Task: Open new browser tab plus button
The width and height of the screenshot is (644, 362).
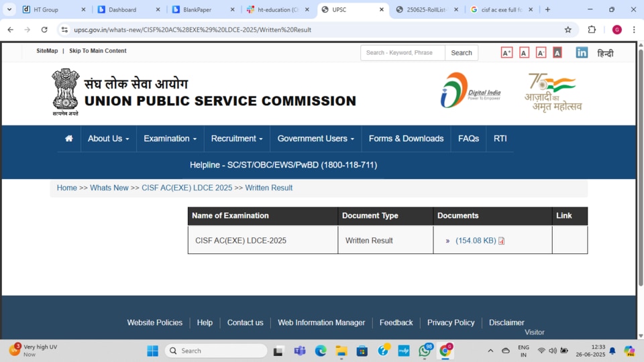Action: 547,9
